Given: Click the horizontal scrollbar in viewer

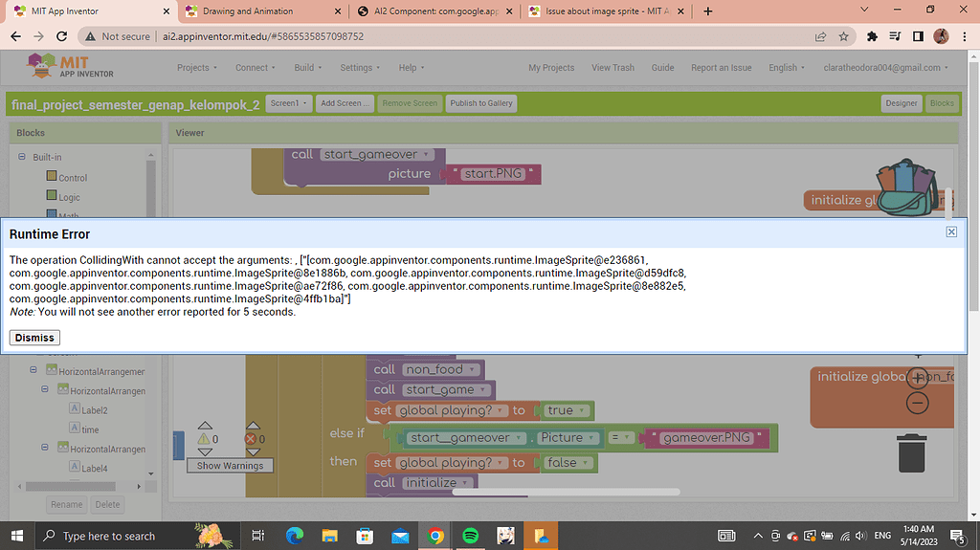Looking at the screenshot, I should [x=566, y=492].
